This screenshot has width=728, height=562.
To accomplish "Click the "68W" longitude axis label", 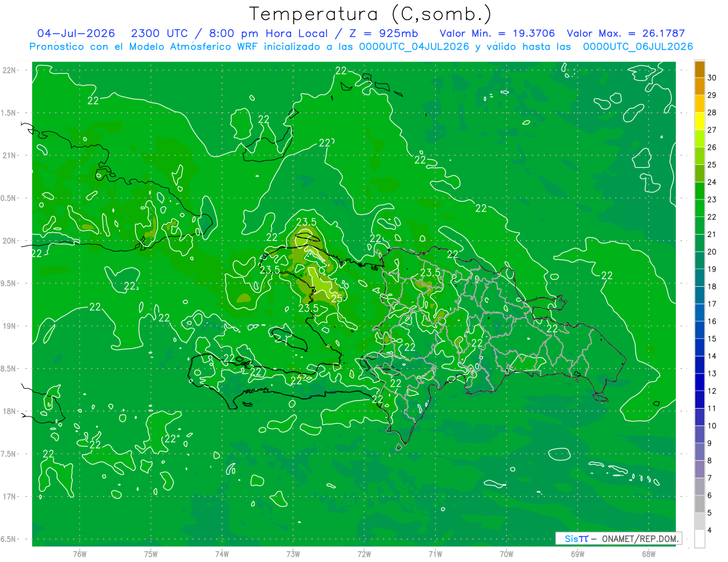I will [649, 554].
